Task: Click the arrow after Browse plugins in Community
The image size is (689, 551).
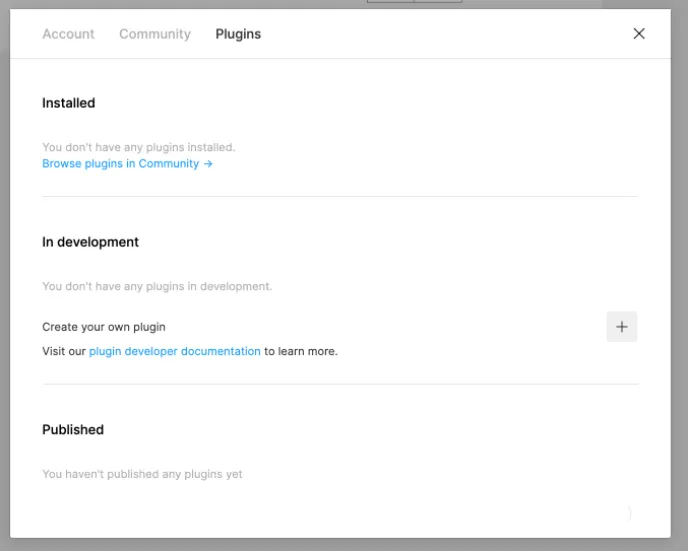Action: tap(208, 164)
